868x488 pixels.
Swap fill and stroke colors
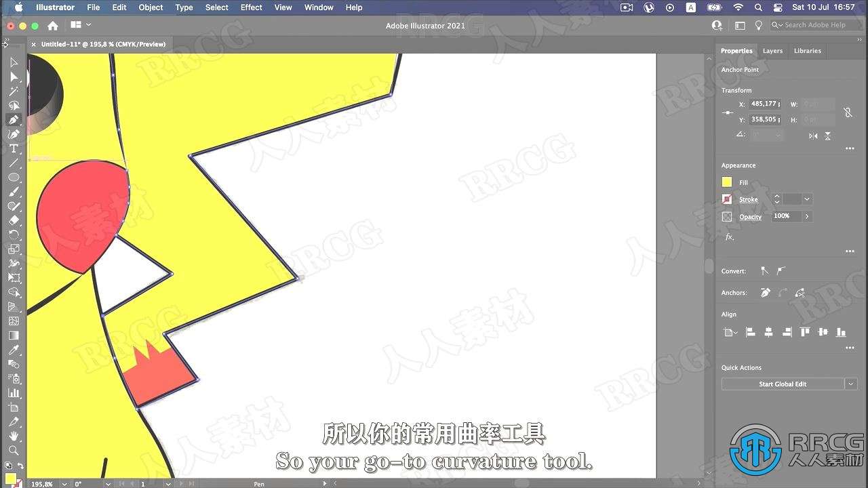tap(20, 466)
